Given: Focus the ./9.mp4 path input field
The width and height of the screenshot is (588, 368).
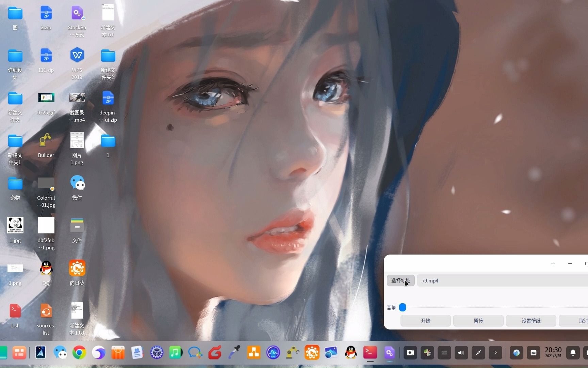Looking at the screenshot, I should [502, 280].
